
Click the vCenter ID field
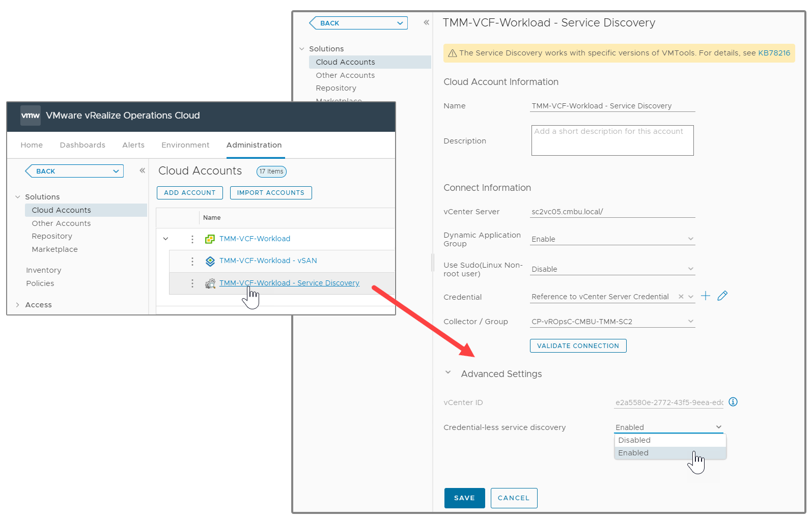pyautogui.click(x=669, y=402)
